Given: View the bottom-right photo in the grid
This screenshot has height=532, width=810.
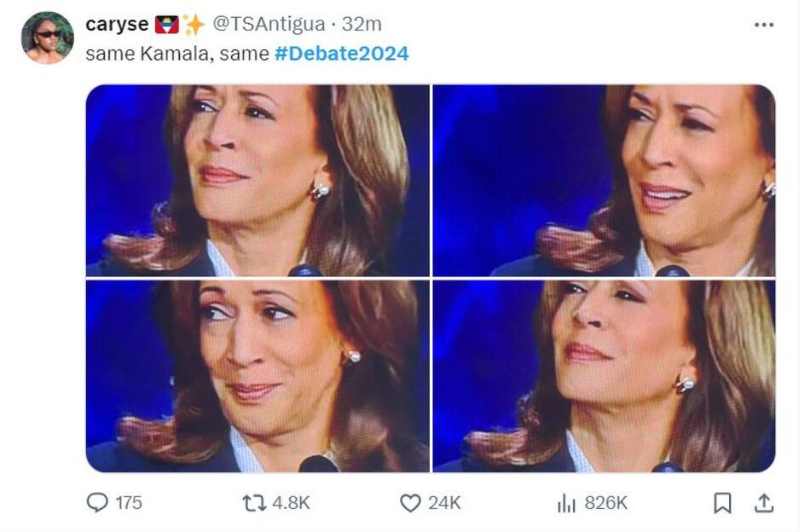Looking at the screenshot, I should pos(604,376).
